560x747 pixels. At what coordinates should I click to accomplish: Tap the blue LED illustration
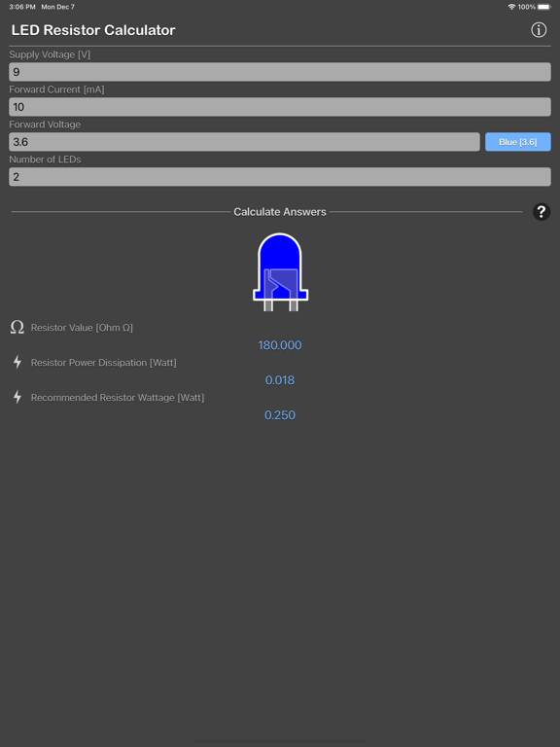(280, 272)
